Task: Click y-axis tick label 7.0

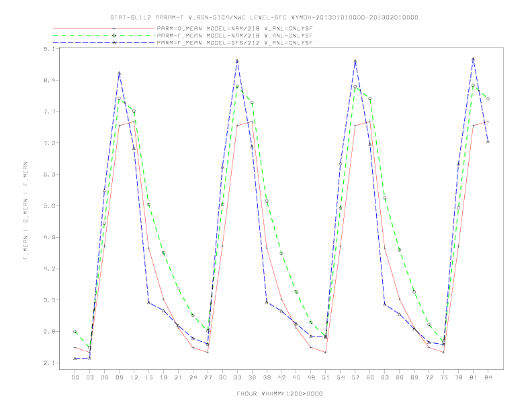Action: coord(48,143)
